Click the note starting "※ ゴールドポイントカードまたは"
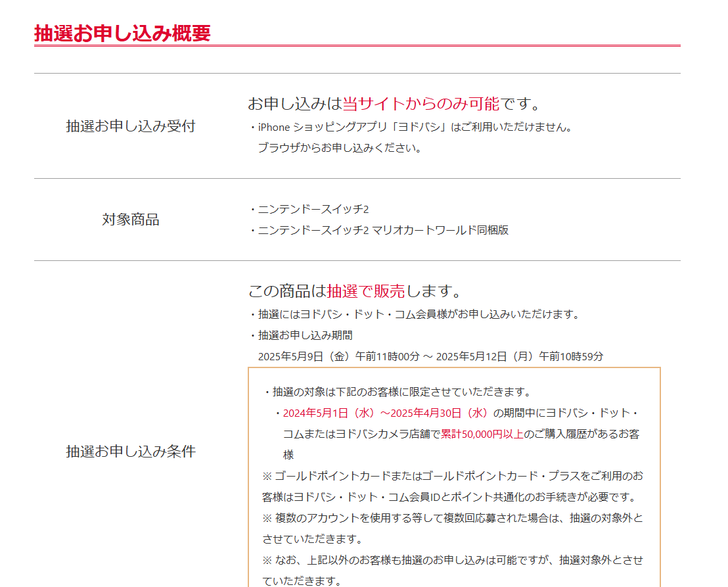The height and width of the screenshot is (587, 728). pos(453,486)
